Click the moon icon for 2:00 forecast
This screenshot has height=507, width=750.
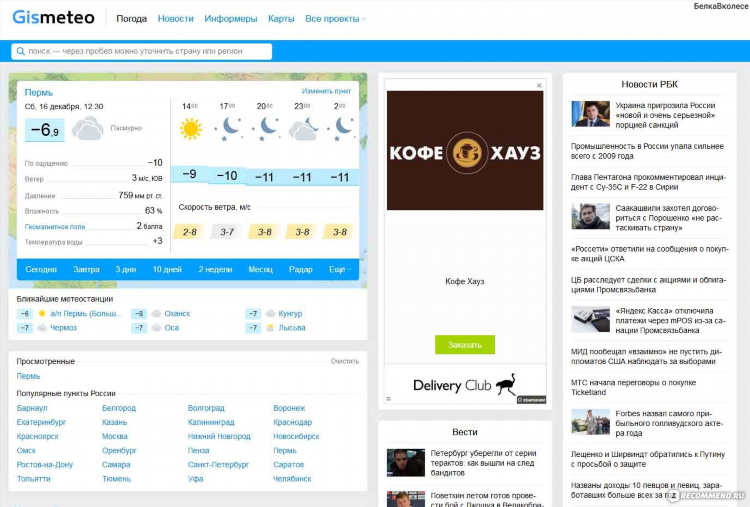(x=341, y=128)
